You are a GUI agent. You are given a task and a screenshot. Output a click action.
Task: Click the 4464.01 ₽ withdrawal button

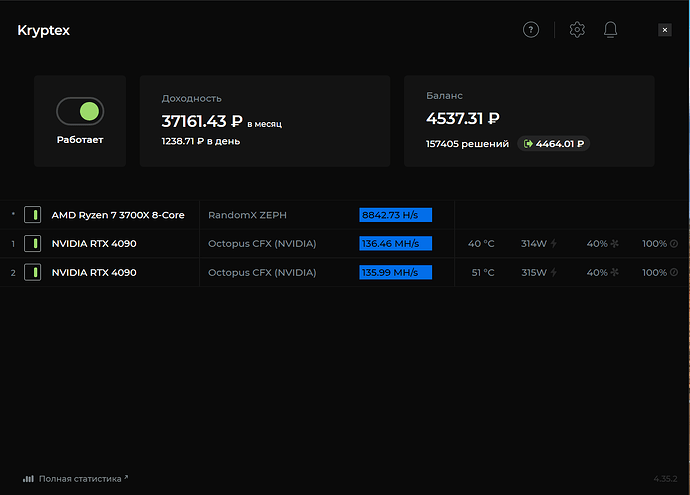point(554,144)
